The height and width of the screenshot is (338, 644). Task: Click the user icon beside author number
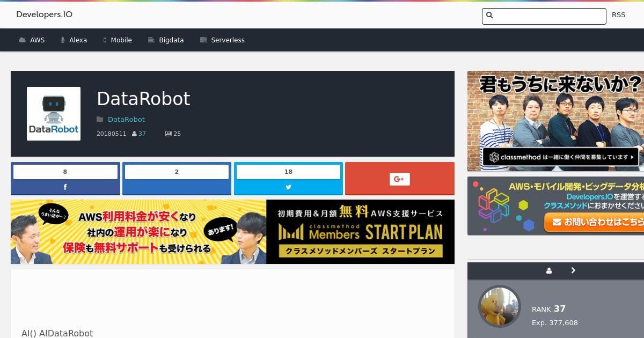[134, 134]
